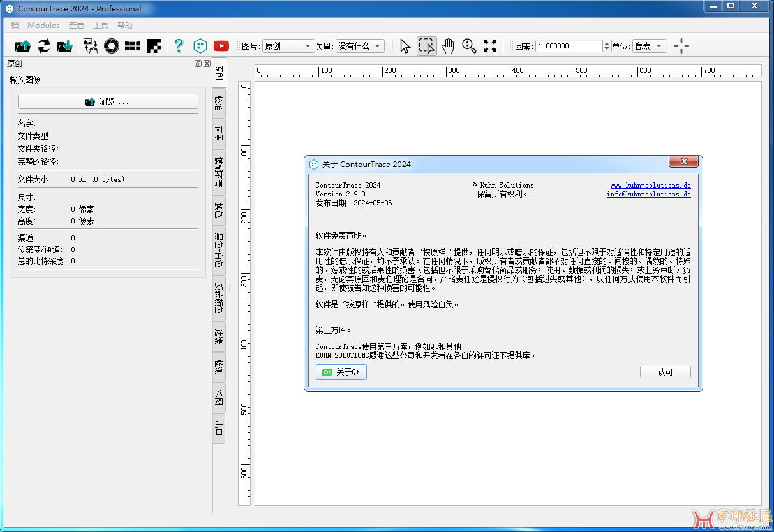Select the rectangular selection tool
The width and height of the screenshot is (774, 532).
(x=427, y=46)
